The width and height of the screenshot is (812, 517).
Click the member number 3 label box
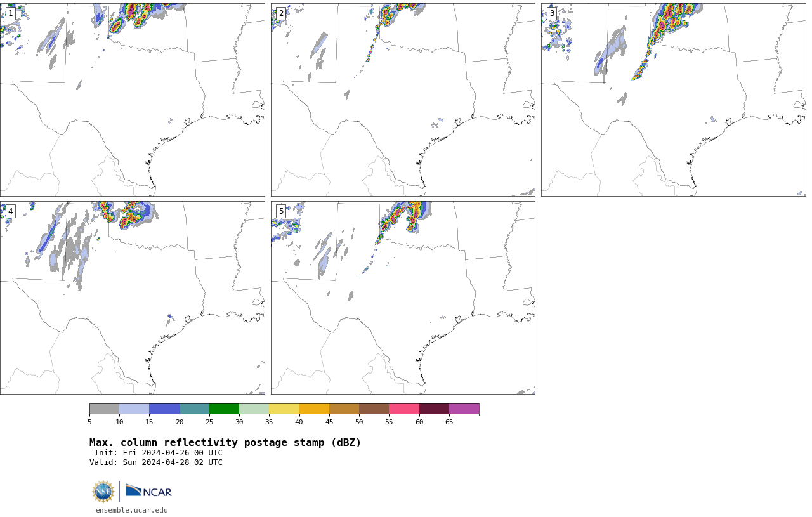pos(551,13)
